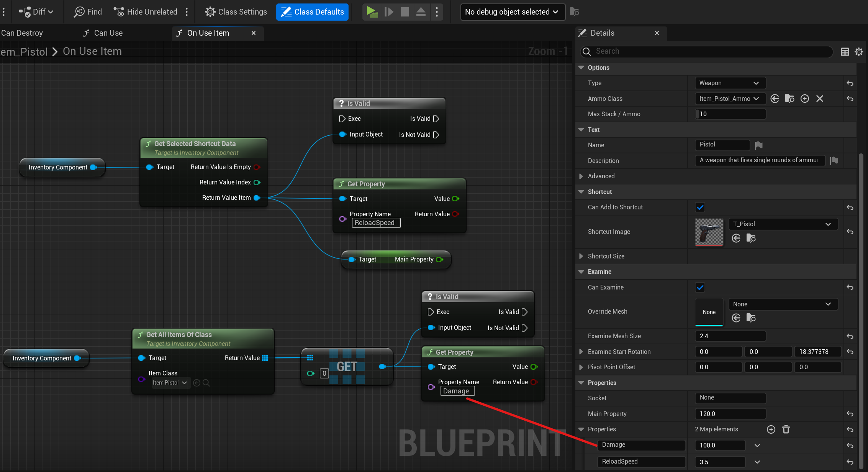Browse to Override Mesh asset
868x472 pixels.
751,318
